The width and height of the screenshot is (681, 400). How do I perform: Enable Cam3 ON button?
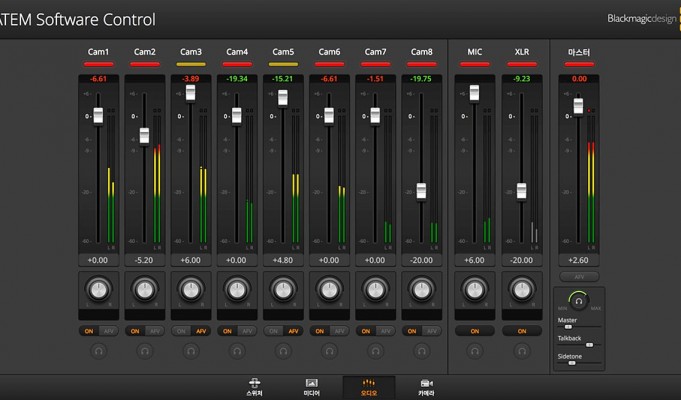[181, 331]
